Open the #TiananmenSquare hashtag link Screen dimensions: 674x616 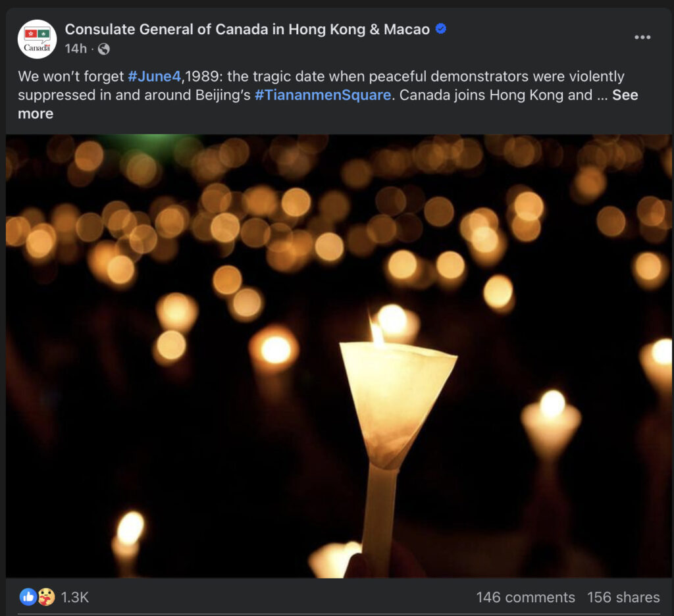pos(323,95)
